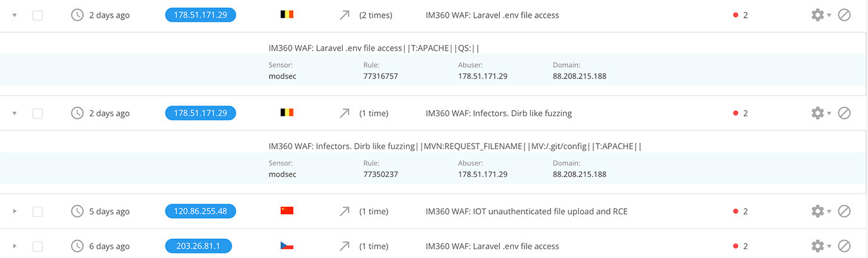Click the Belgian flag on the Dirb fuzzing row
Viewport: 868px width, 258px height.
pos(287,113)
